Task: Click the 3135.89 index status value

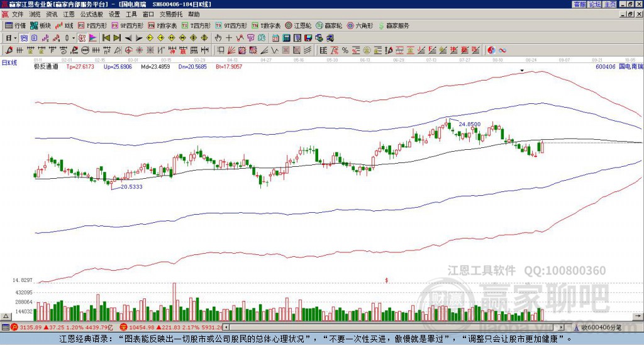Action: pos(31,327)
